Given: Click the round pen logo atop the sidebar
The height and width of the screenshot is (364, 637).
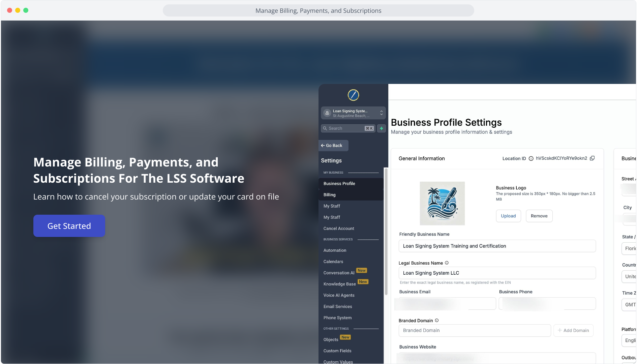Looking at the screenshot, I should pyautogui.click(x=353, y=95).
